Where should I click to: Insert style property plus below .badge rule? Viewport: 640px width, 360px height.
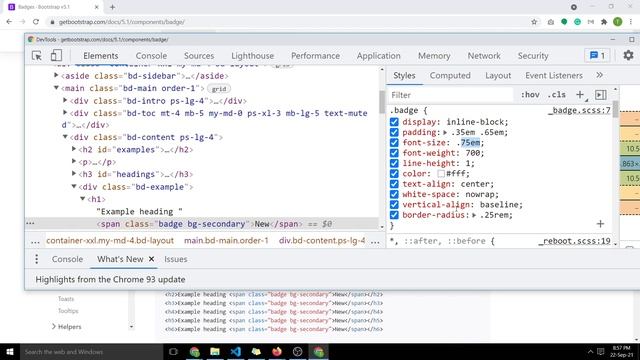pyautogui.click(x=600, y=224)
